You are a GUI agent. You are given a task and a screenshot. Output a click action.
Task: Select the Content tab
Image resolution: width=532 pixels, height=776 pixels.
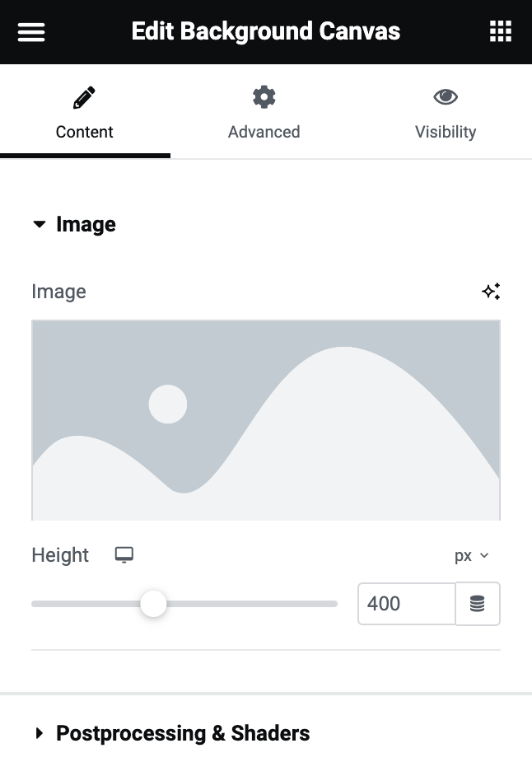coord(85,111)
